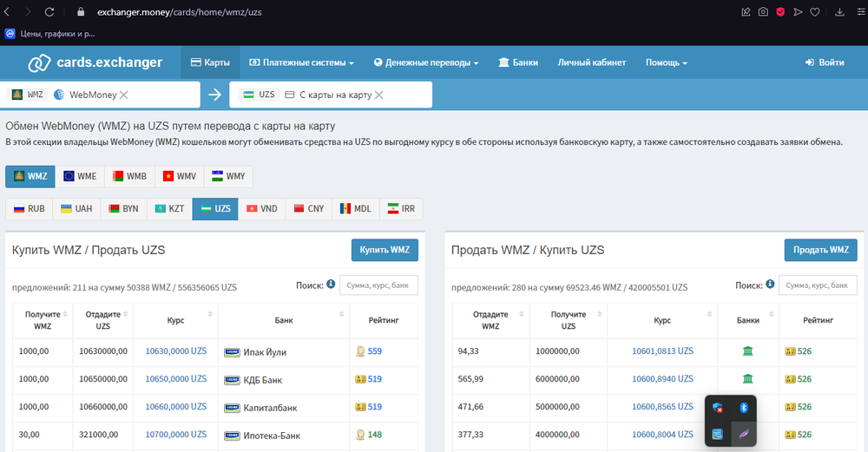The width and height of the screenshot is (868, 452).
Task: Select the KZT currency tab
Action: 169,208
